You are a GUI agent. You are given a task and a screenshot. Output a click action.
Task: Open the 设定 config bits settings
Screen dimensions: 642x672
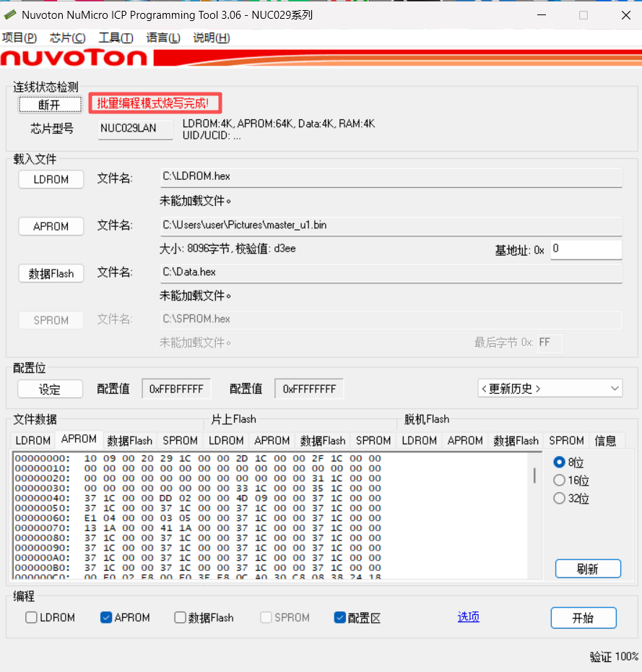50,389
